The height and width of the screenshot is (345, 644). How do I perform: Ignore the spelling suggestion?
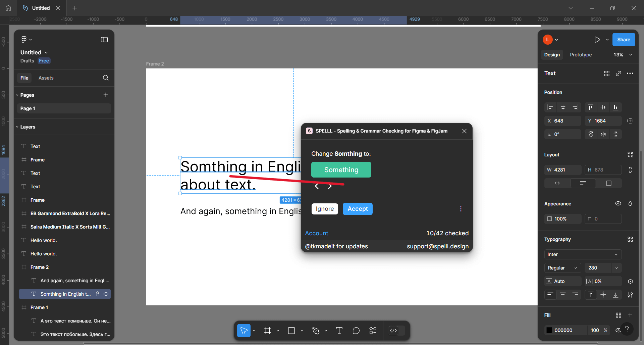pyautogui.click(x=325, y=209)
